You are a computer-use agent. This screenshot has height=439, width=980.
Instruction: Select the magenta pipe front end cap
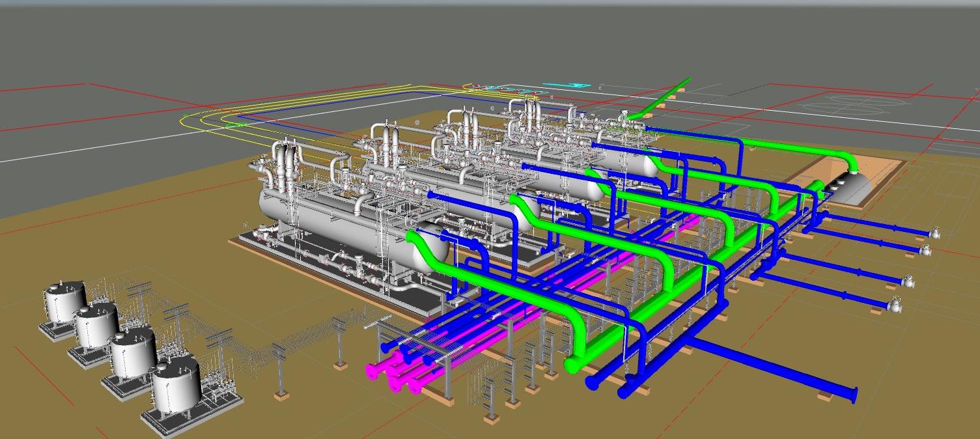point(372,371)
